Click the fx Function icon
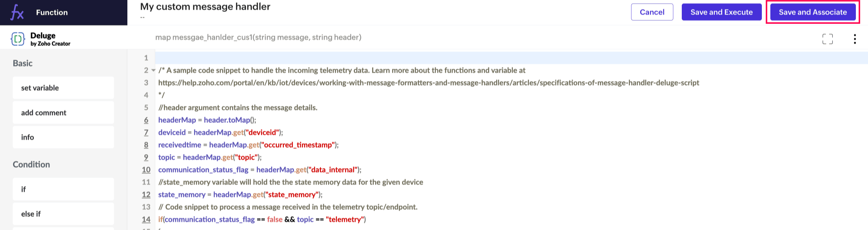The image size is (868, 230). (x=17, y=12)
